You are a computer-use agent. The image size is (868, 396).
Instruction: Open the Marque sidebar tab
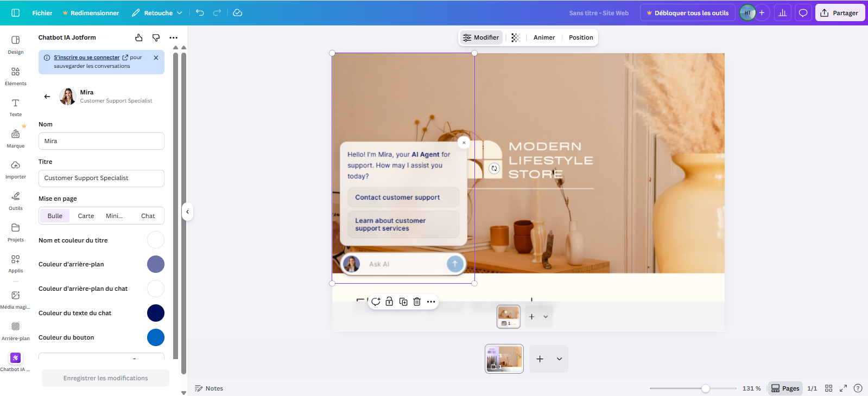click(16, 139)
